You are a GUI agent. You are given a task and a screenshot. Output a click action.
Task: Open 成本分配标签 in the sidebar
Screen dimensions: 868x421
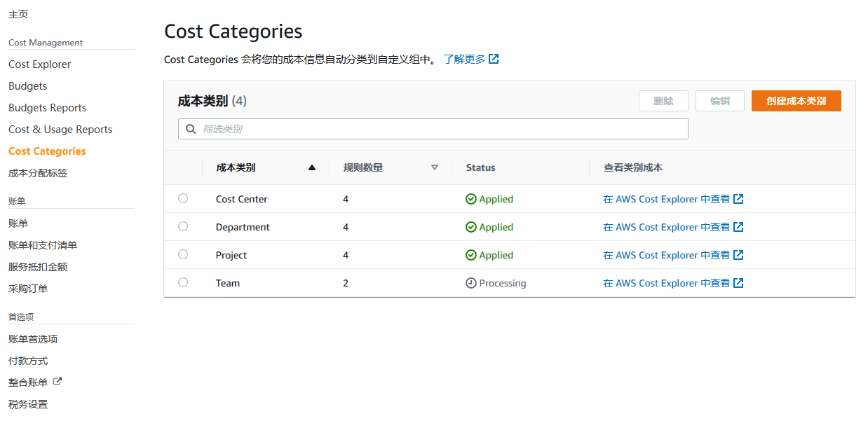38,172
